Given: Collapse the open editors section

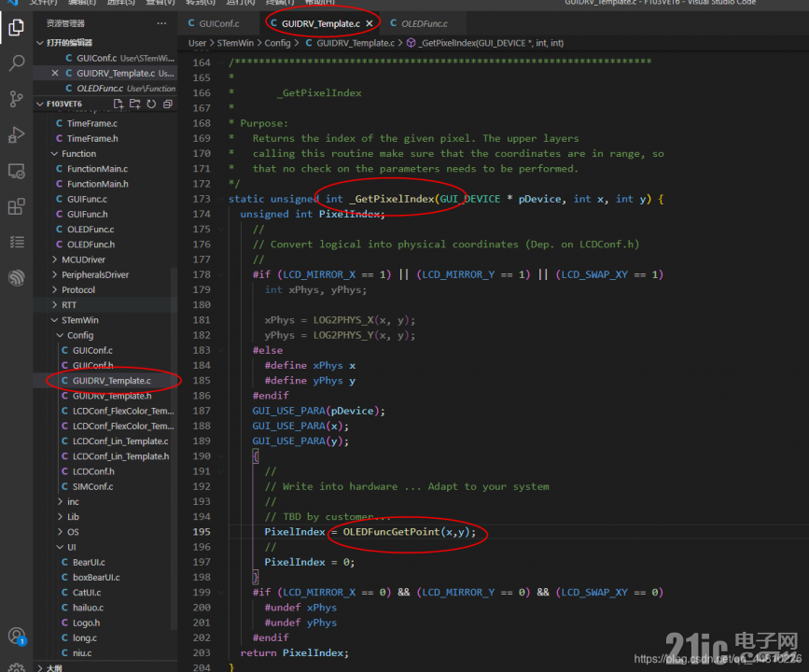Looking at the screenshot, I should (40, 42).
